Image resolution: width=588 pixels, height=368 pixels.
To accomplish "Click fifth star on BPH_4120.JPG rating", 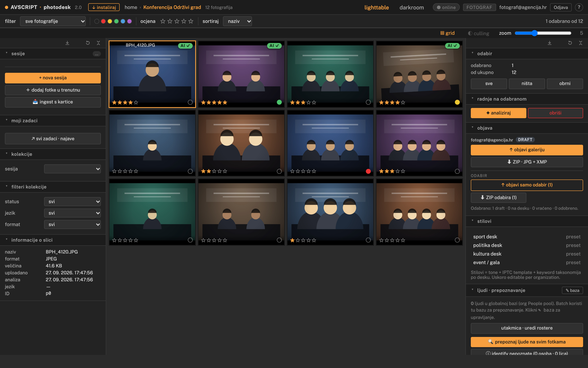I will (136, 102).
